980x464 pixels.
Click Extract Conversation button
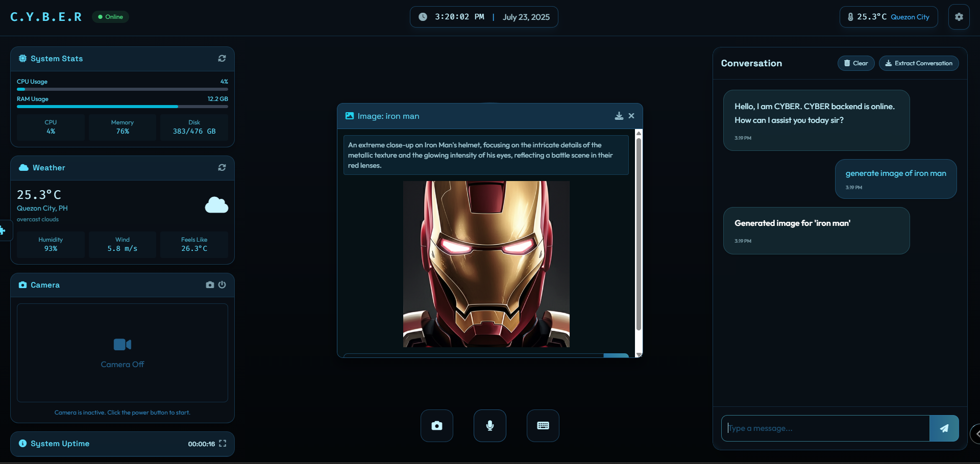click(919, 63)
